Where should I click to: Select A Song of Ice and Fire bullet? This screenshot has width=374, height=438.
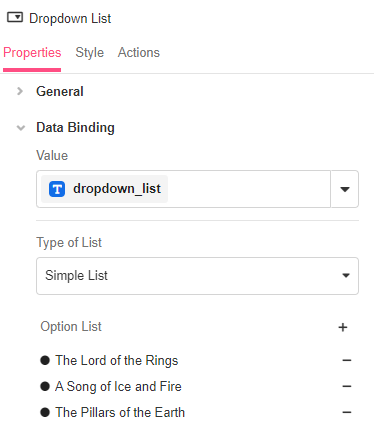coord(45,386)
